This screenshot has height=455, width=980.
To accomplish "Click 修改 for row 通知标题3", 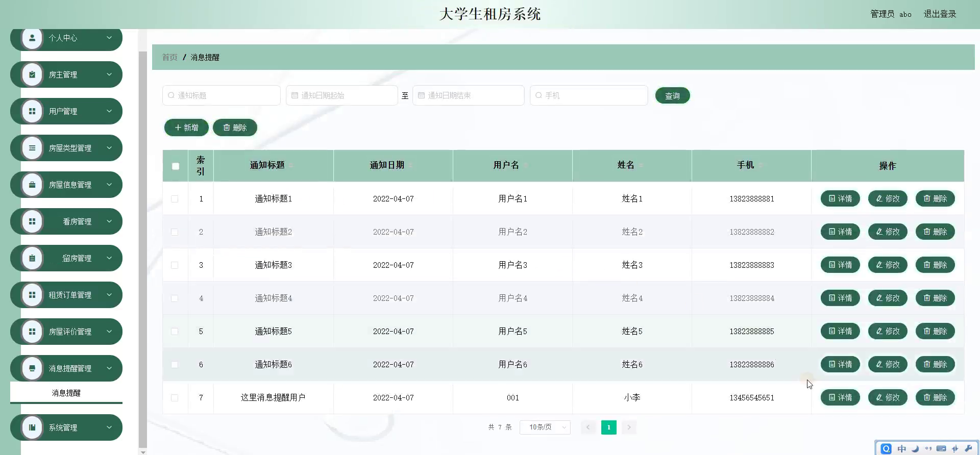I will (x=888, y=265).
